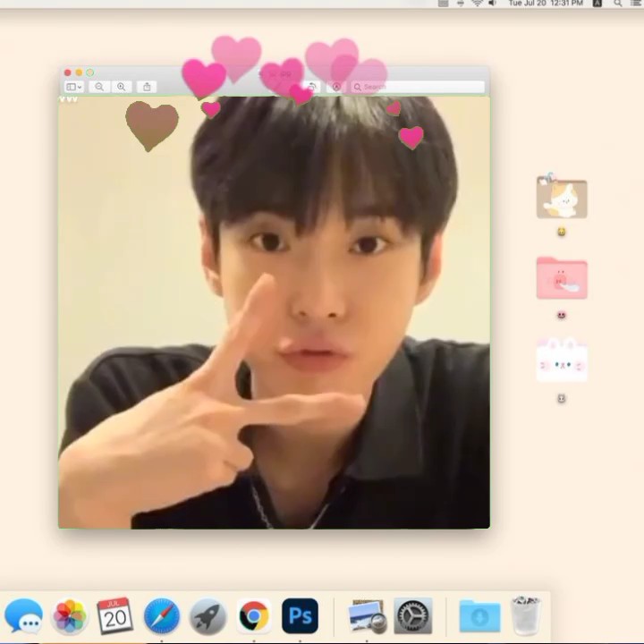Open the Wi-Fi status menu
Screen dimensions: 644x644
tap(477, 4)
